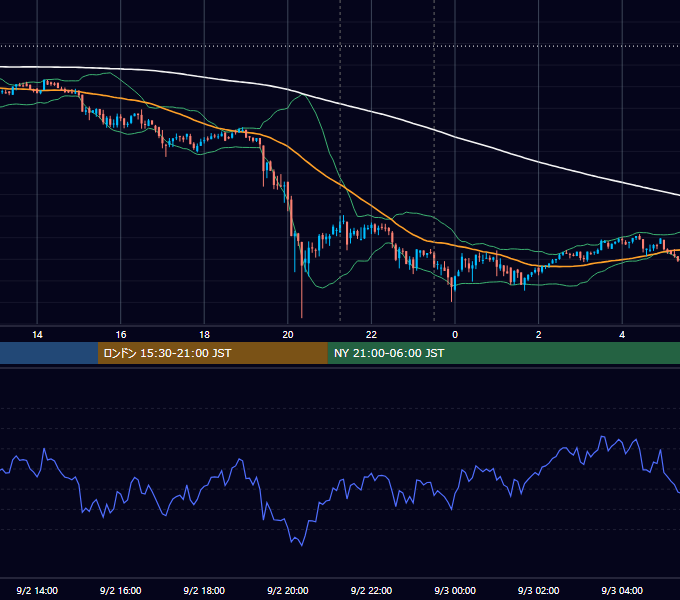
Task: Click the blue session bar before London
Action: [49, 353]
